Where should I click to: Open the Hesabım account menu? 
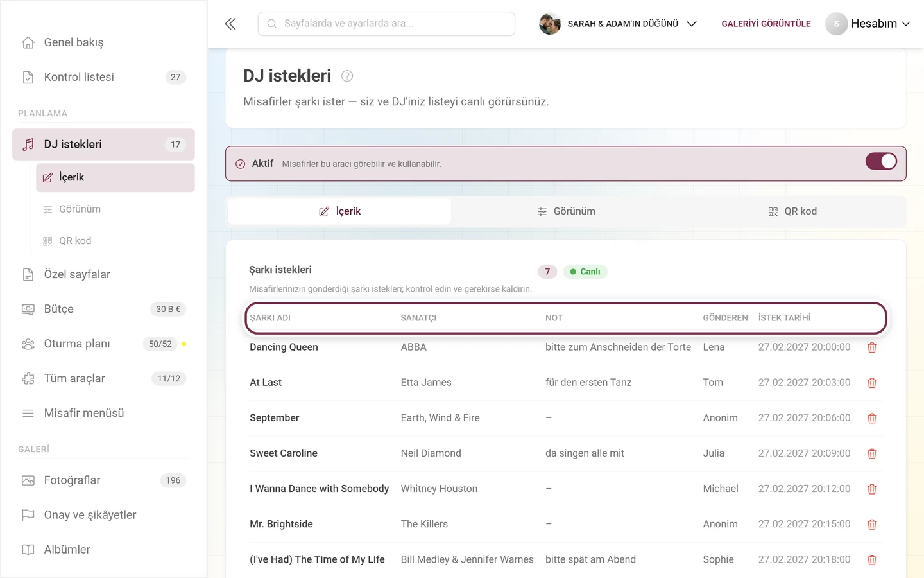click(868, 24)
